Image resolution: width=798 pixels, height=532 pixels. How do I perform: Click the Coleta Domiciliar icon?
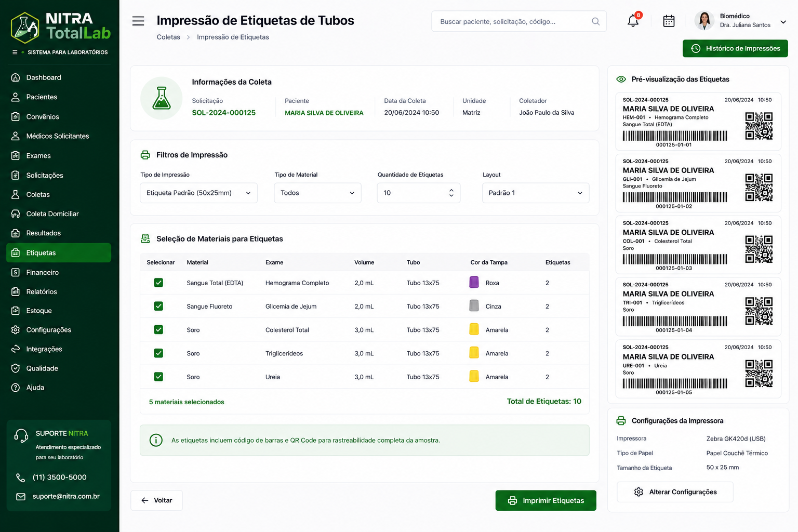(x=16, y=214)
